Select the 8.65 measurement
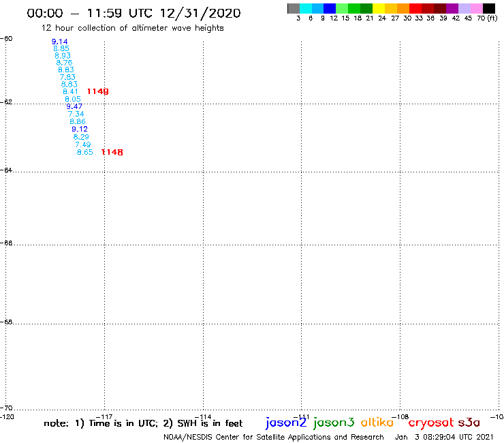The image size is (504, 443). coord(85,153)
